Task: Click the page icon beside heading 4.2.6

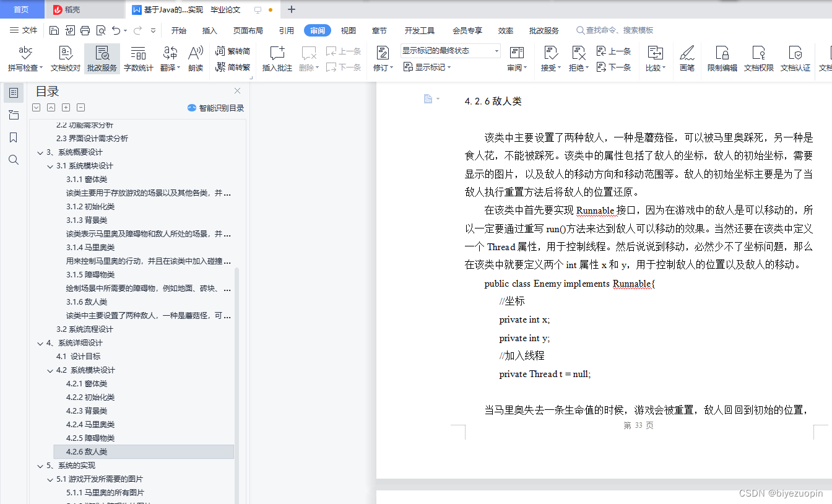Action: click(x=428, y=99)
